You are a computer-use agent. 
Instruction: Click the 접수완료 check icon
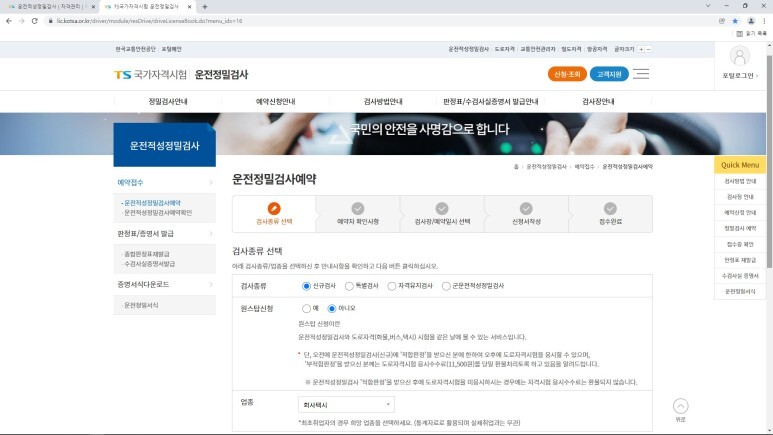(x=610, y=209)
